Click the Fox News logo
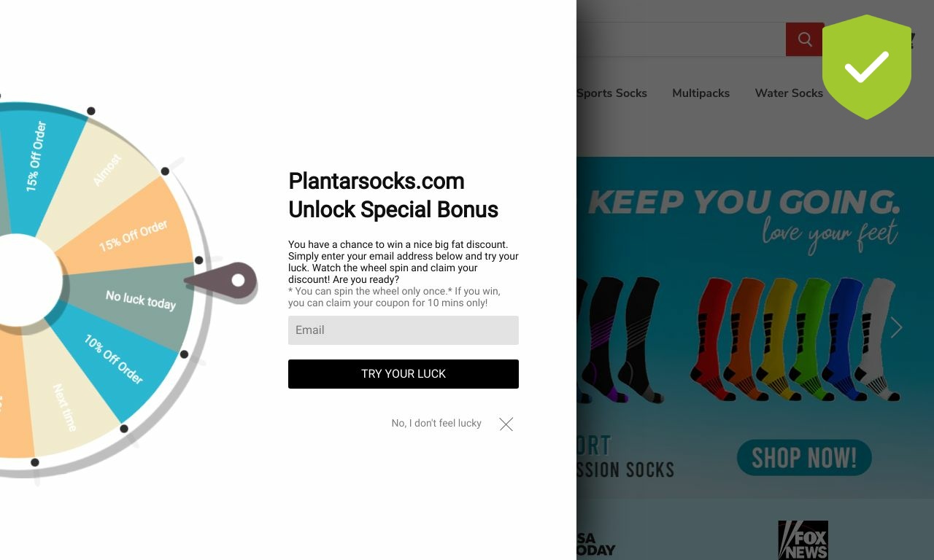This screenshot has height=560, width=934. [803, 540]
